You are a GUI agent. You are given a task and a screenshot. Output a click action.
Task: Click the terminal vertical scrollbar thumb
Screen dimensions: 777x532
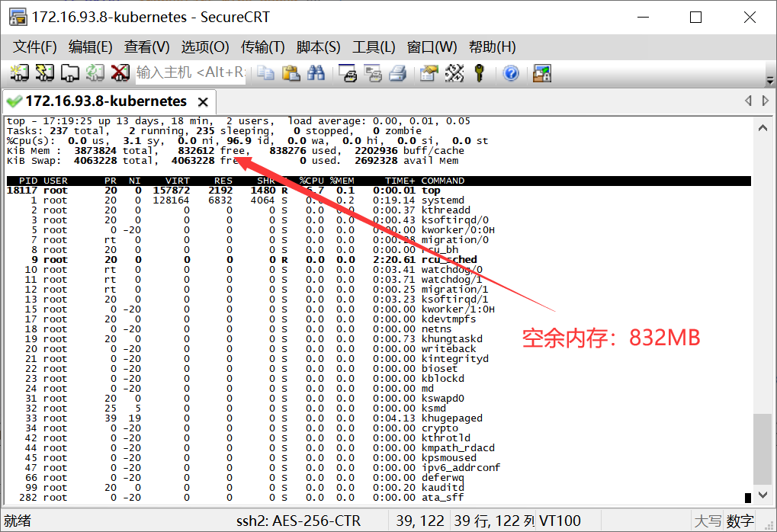point(758,448)
